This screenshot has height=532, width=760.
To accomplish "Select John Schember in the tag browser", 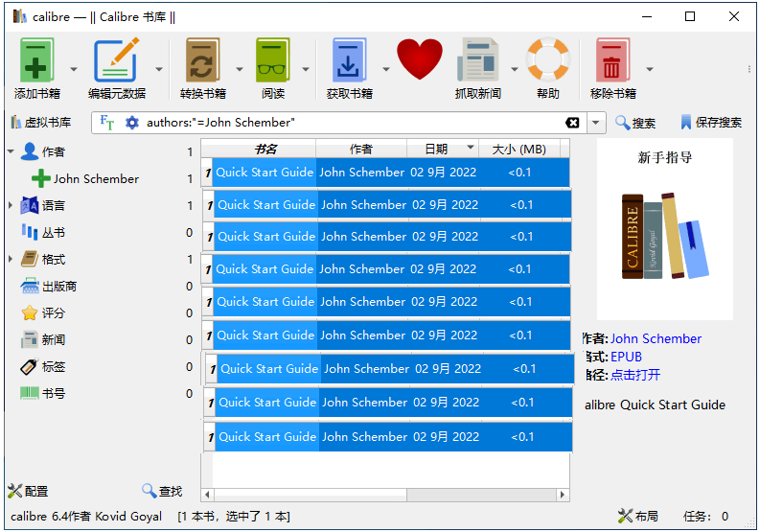I will coord(96,179).
